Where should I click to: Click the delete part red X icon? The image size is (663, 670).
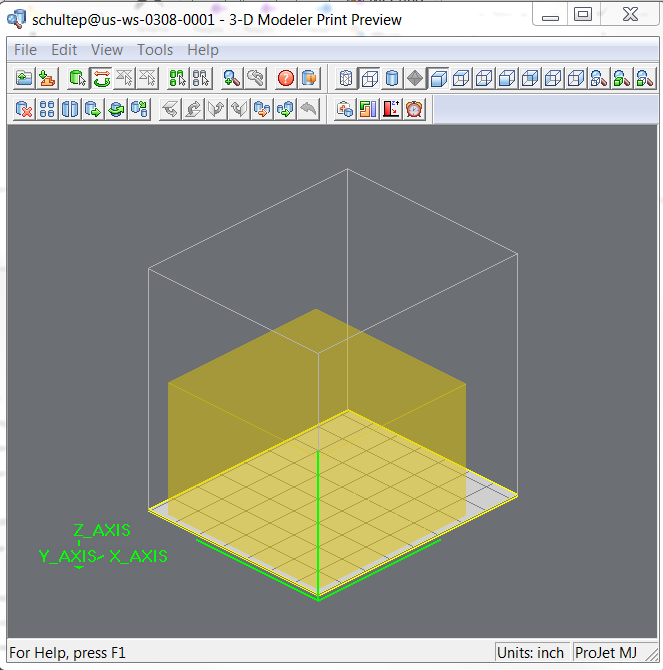click(x=25, y=109)
